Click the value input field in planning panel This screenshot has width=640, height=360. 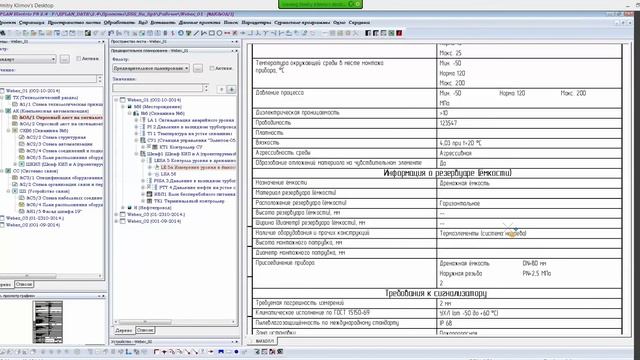click(158, 88)
